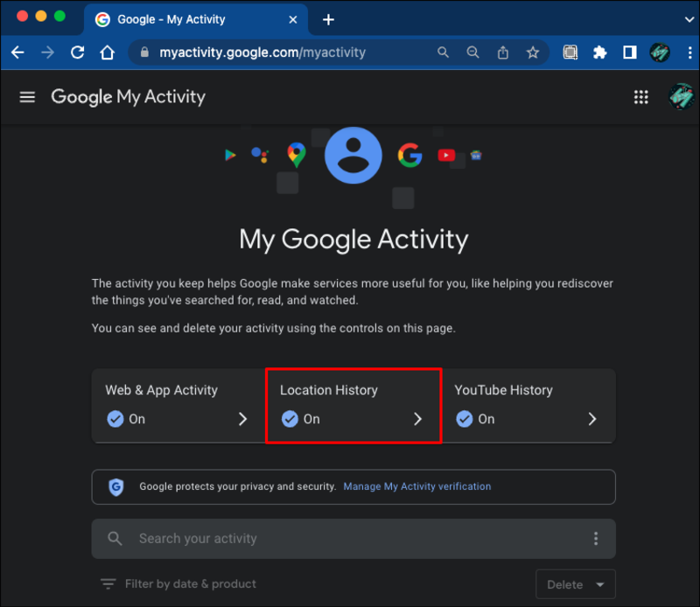The height and width of the screenshot is (607, 700).
Task: View site info via the padlock icon
Action: [144, 52]
